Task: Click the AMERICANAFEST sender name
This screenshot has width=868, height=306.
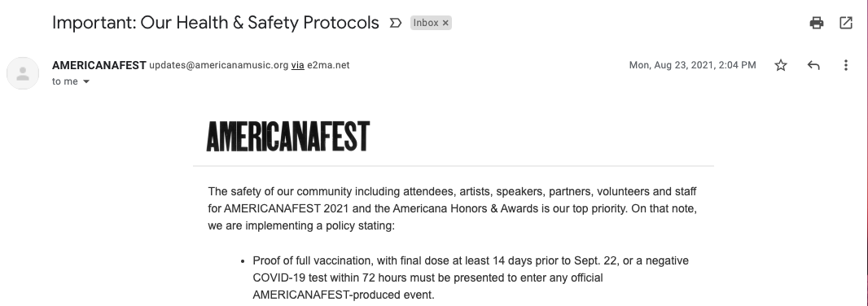Action: (99, 65)
